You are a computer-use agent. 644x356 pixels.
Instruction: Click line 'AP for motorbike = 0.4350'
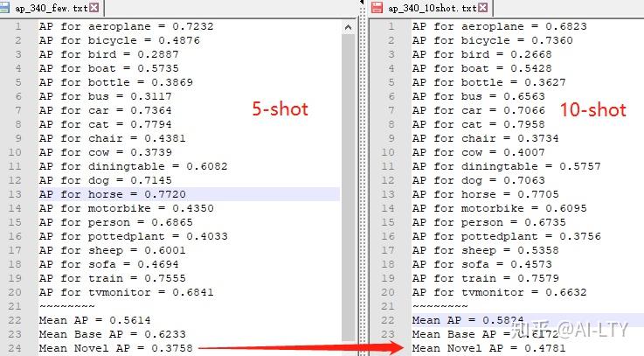pyautogui.click(x=127, y=208)
